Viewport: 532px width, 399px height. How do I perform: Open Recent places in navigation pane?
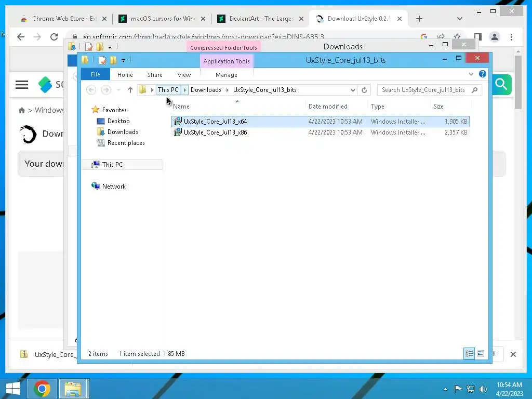point(126,143)
